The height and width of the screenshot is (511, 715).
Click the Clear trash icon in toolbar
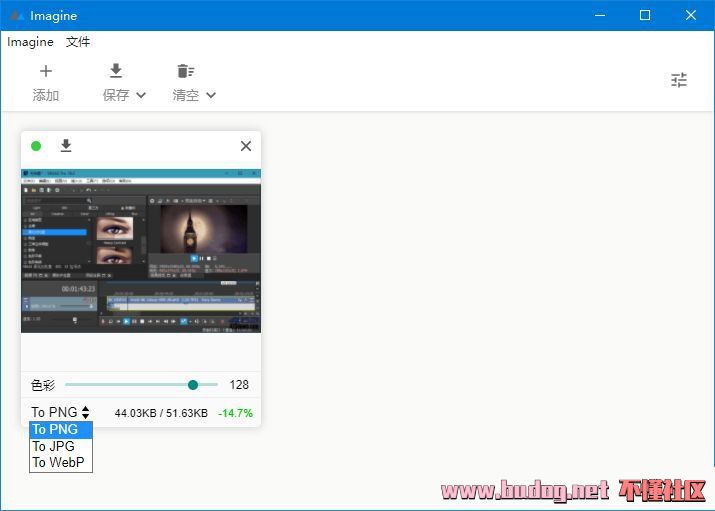pos(185,71)
